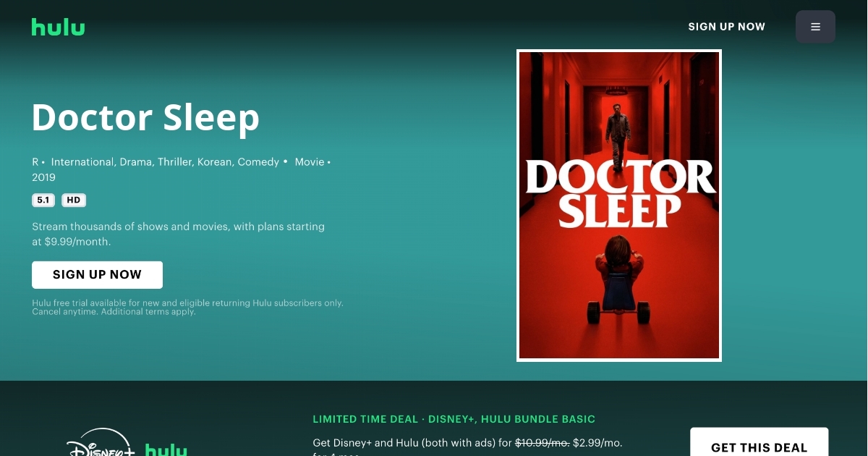Click the white SIGN UP NOW button

(x=97, y=275)
